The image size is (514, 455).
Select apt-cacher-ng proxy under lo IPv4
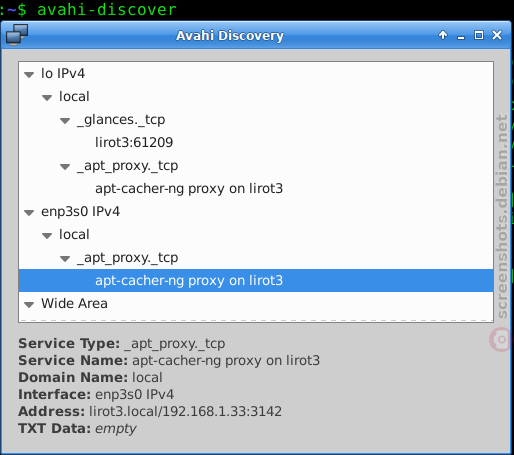pos(189,188)
